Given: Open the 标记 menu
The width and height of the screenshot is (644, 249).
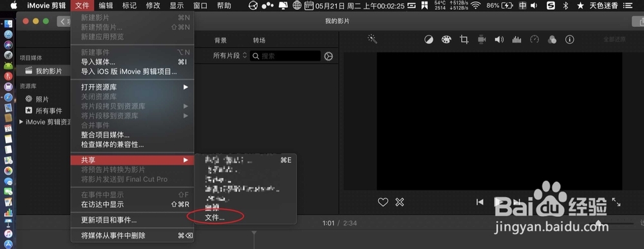Looking at the screenshot, I should coord(130,5).
